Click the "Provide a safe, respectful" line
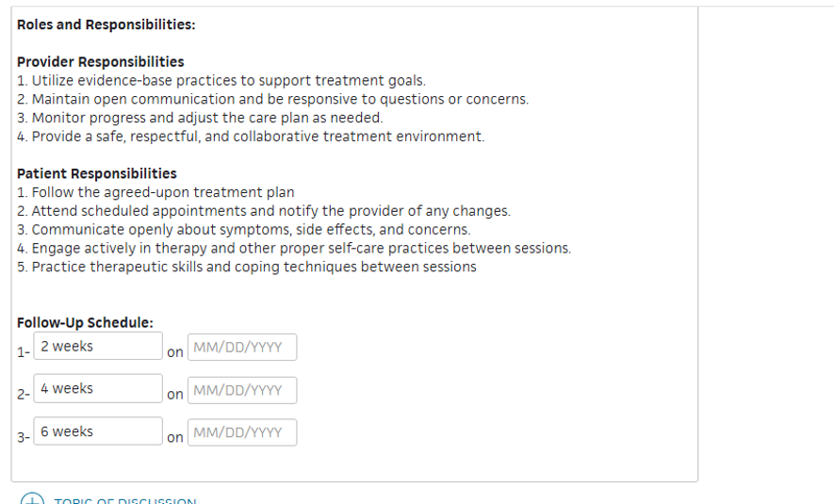The width and height of the screenshot is (834, 504). click(251, 137)
